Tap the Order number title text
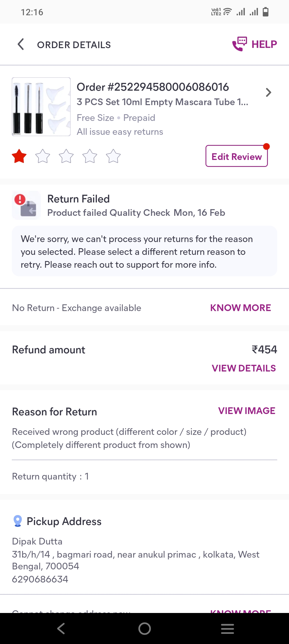Viewport: 289px width, 644px height. click(x=153, y=87)
